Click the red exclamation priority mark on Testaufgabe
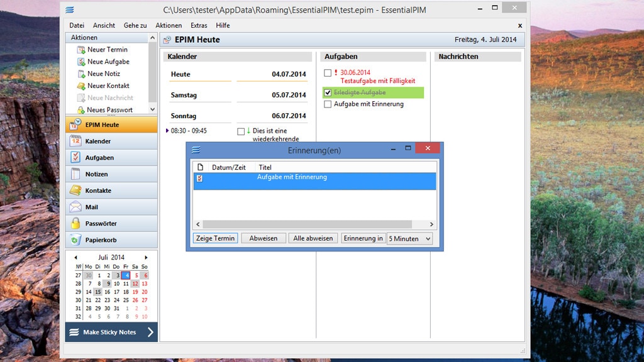 coord(336,72)
